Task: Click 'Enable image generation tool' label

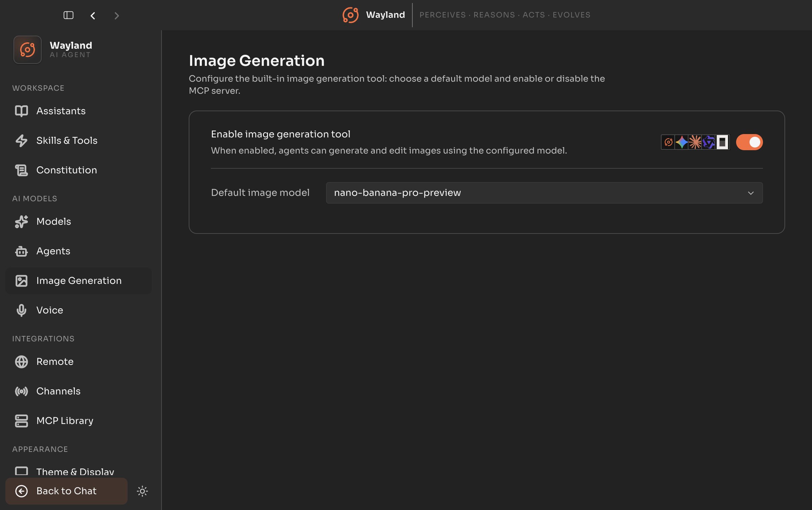Action: [x=280, y=134]
